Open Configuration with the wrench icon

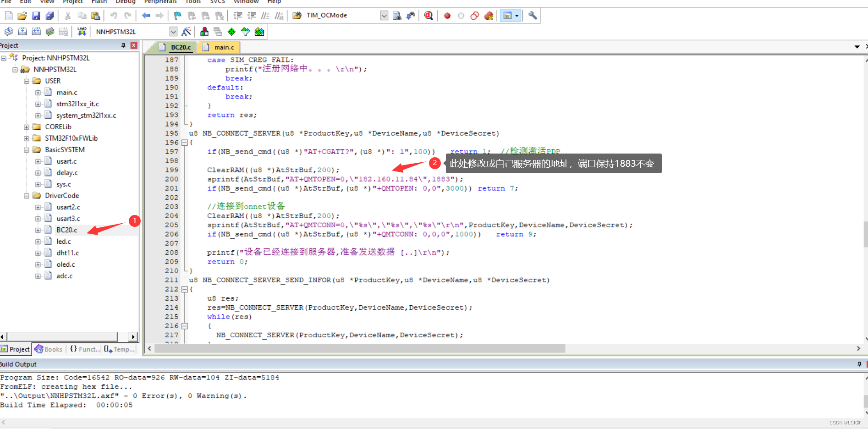533,16
